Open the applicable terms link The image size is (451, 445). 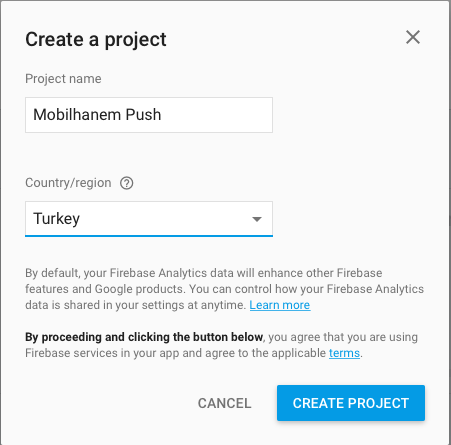(x=344, y=353)
